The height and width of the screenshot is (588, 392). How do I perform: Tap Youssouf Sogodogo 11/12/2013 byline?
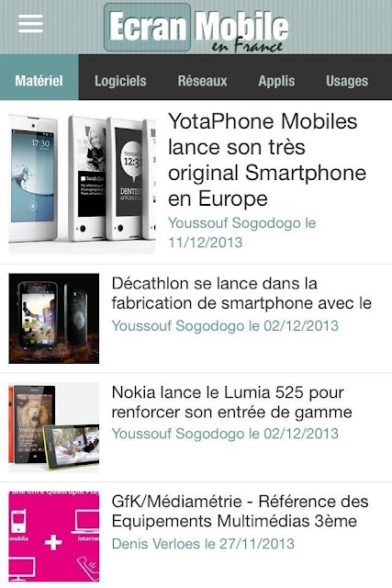click(242, 232)
